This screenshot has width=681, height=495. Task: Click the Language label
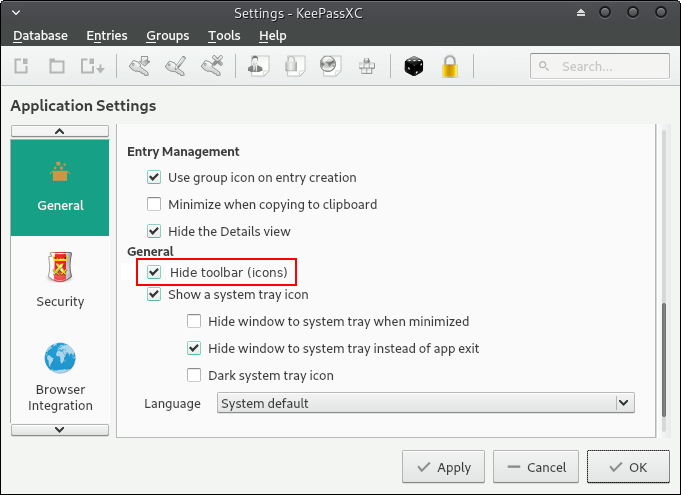click(x=172, y=403)
